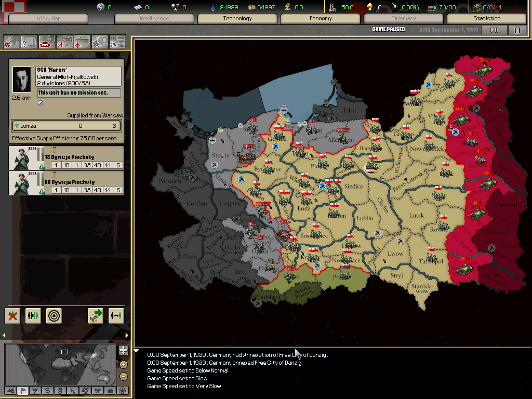
Task: Open the Lomza supply dropdown
Action: (66, 125)
